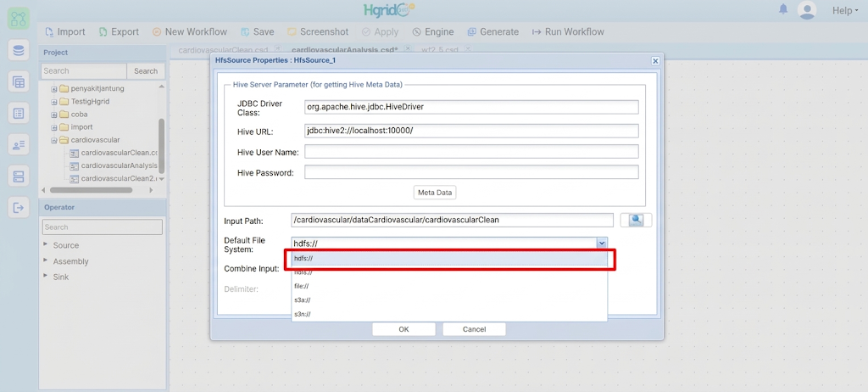Click the notification bell icon
Screen dimensions: 868x392
782,9
